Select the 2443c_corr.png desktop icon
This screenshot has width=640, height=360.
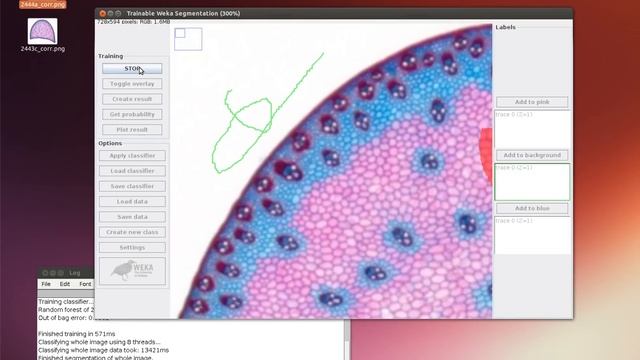coord(43,35)
